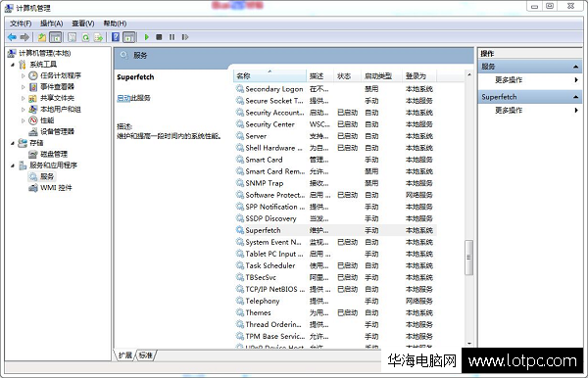
Task: Expand the 事件查看器 tree node
Action: 23,87
